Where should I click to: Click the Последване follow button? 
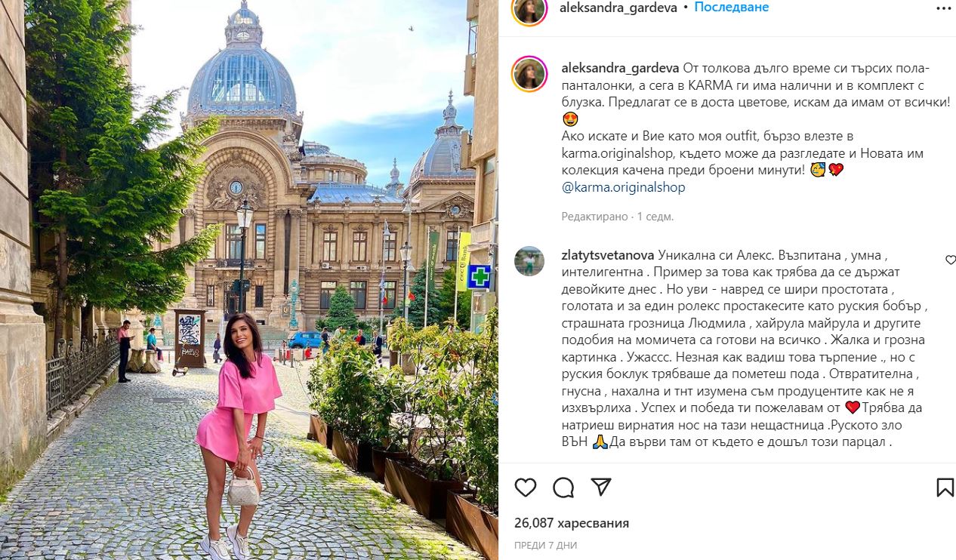(731, 8)
